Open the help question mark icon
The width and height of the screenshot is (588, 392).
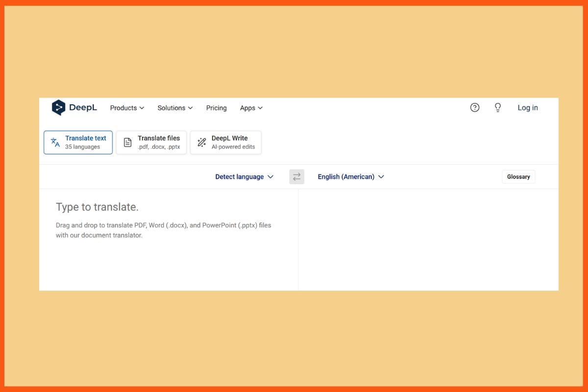click(x=475, y=108)
